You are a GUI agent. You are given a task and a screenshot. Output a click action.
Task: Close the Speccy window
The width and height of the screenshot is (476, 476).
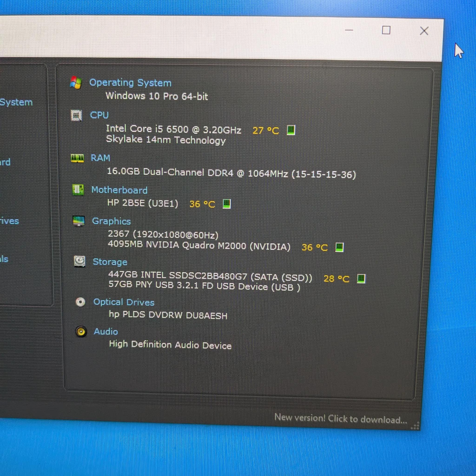pyautogui.click(x=424, y=31)
